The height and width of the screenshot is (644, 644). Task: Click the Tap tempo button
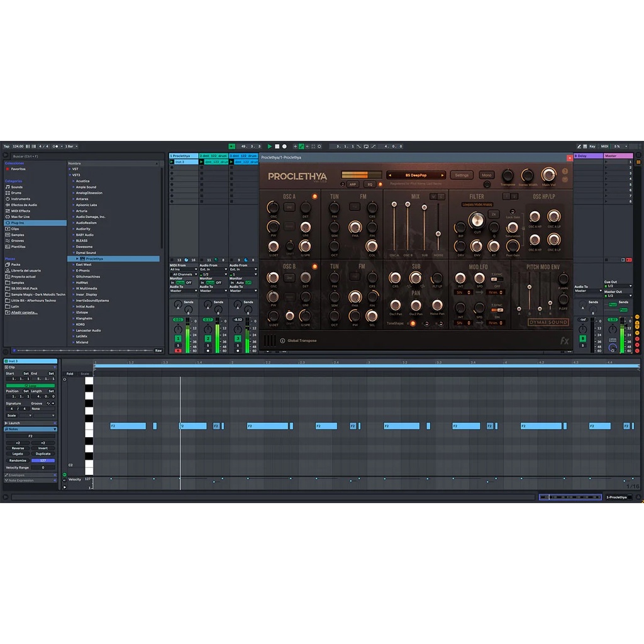click(6, 146)
